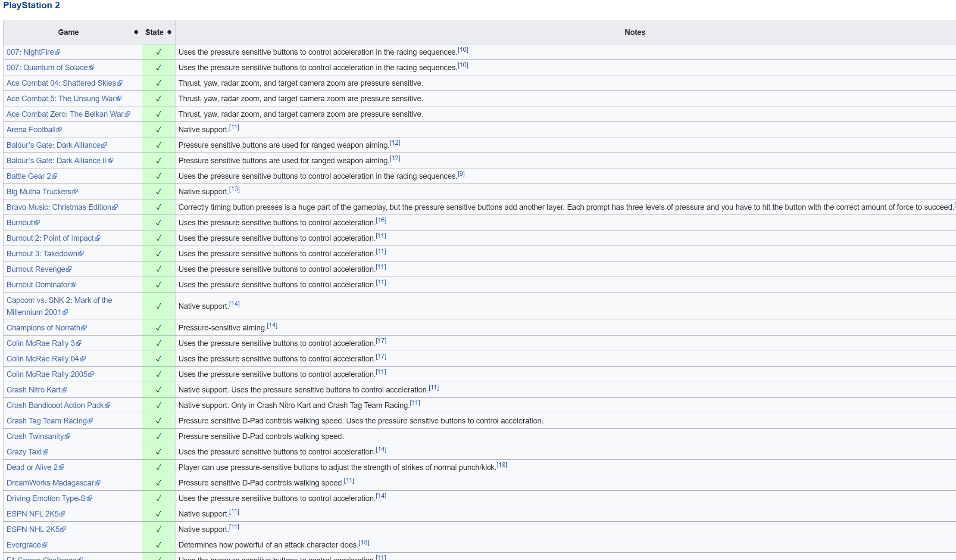Follow reference [11] in DreamWorks Madagascar row

(x=349, y=481)
